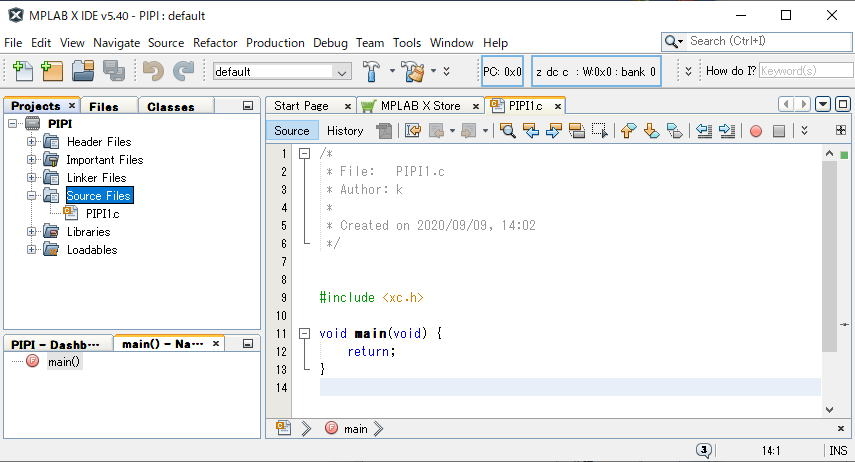Viewport: 855px width, 462px height.
Task: Switch to PIPI - Dashboard tab
Action: coord(55,344)
